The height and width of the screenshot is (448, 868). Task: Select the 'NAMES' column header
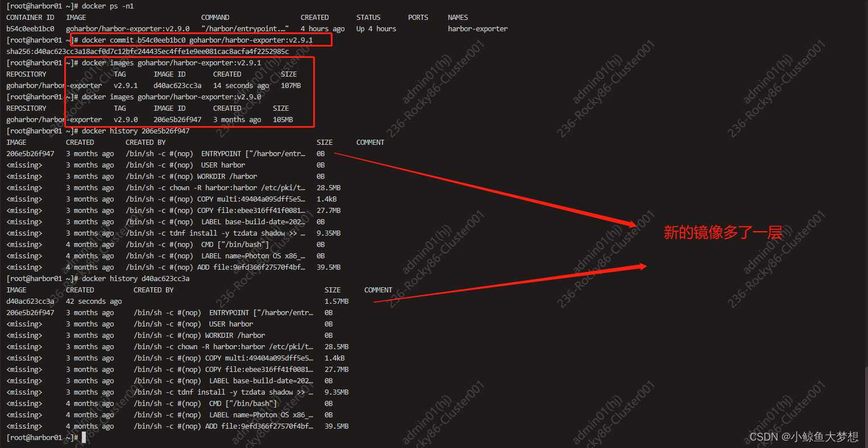458,18
